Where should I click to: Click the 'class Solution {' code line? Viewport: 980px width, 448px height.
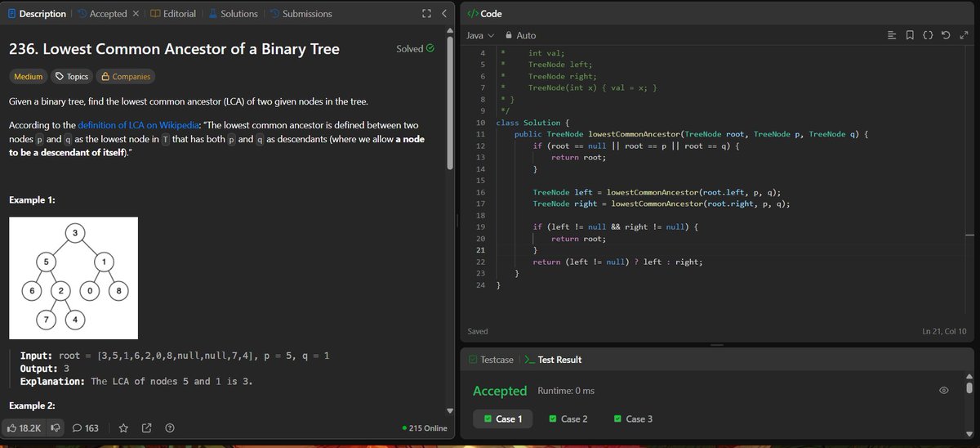tap(532, 122)
